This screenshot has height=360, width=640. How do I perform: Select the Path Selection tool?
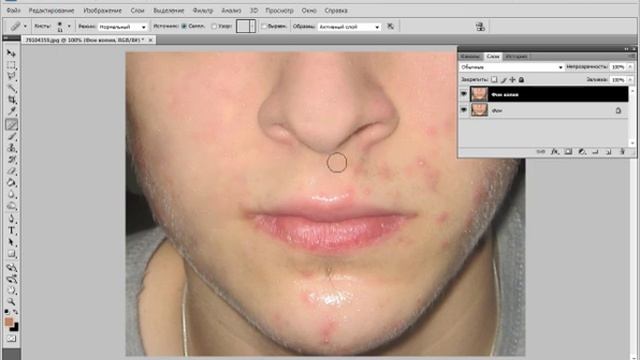coord(11,242)
